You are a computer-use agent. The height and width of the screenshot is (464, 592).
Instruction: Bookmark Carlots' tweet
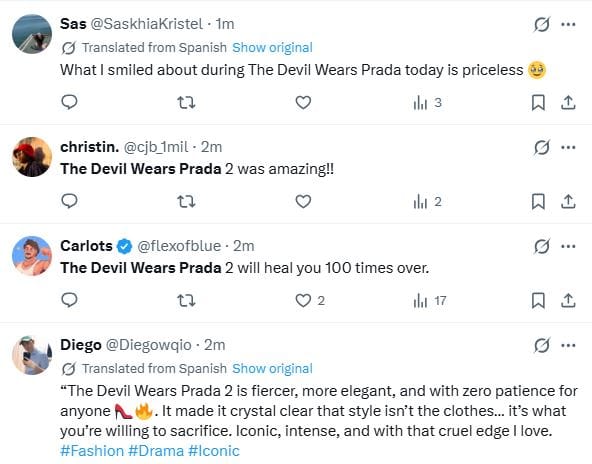pos(538,301)
